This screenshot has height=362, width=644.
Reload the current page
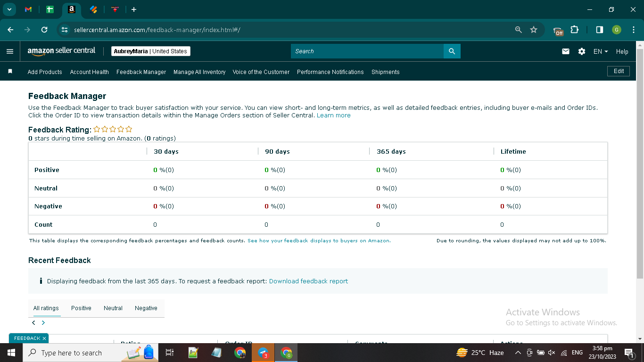(x=44, y=30)
